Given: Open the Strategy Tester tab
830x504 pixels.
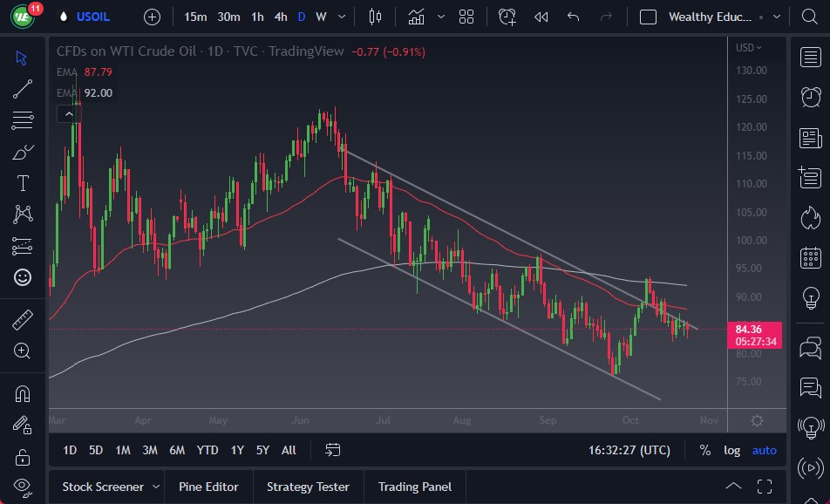Looking at the screenshot, I should pyautogui.click(x=308, y=487).
